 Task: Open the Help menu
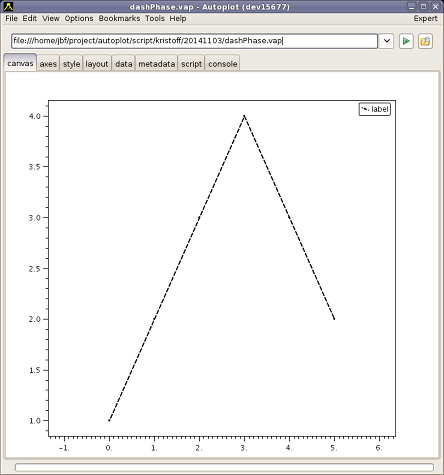pos(178,18)
